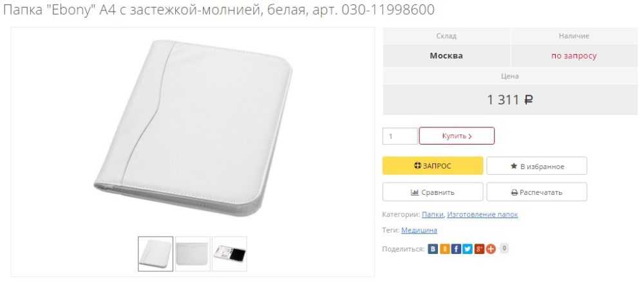
Task: Click the share counter badge
Action: (504, 248)
